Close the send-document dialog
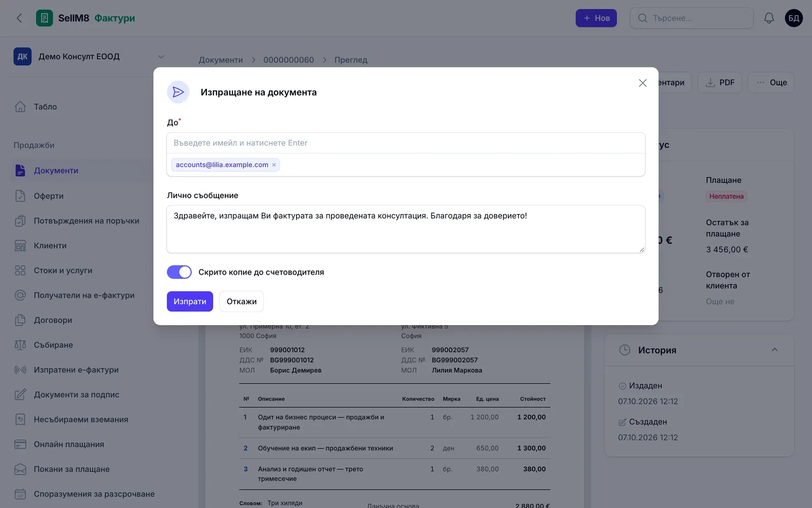 [x=642, y=83]
